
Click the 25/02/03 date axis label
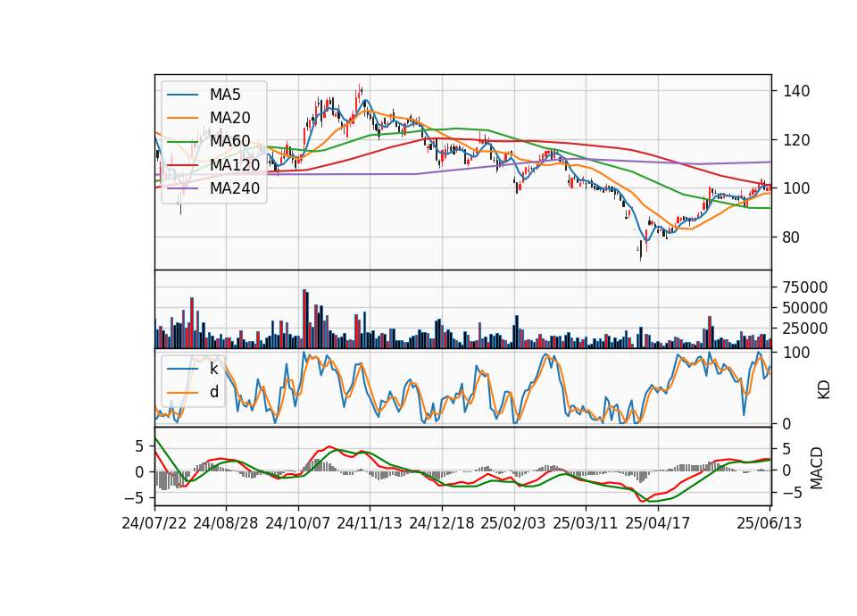(513, 523)
